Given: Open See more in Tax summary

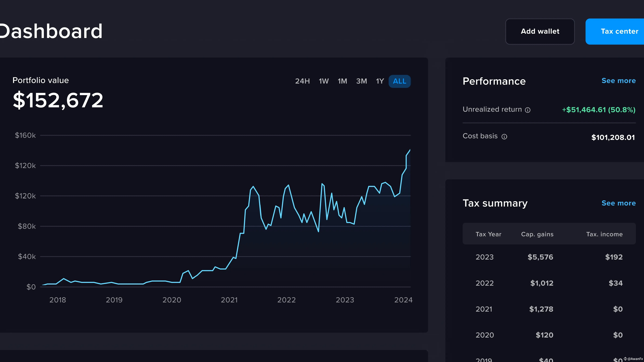Looking at the screenshot, I should click(x=618, y=203).
